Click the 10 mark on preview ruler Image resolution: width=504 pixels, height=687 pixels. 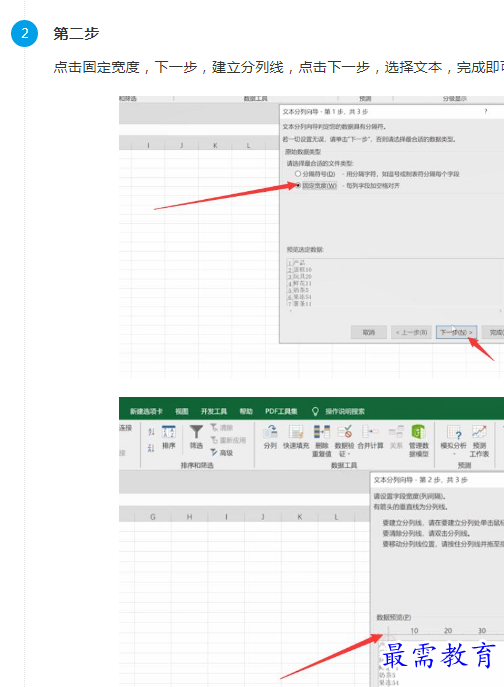tap(414, 630)
